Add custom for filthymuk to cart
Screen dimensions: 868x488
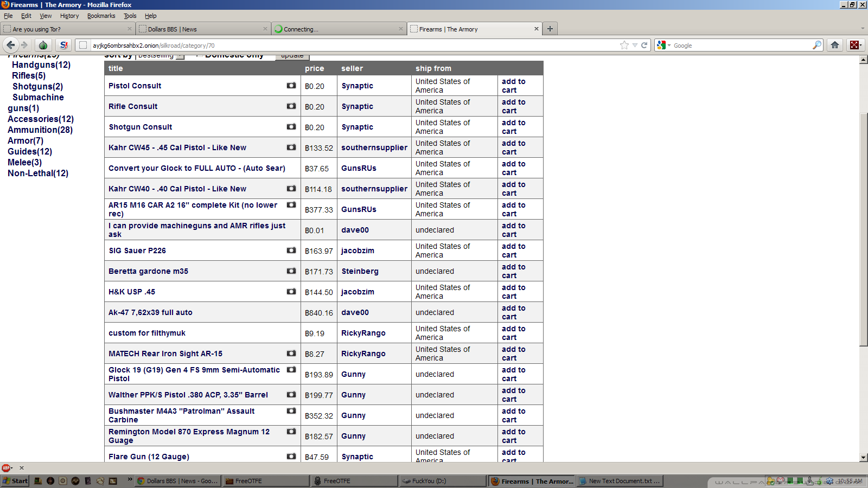(514, 333)
